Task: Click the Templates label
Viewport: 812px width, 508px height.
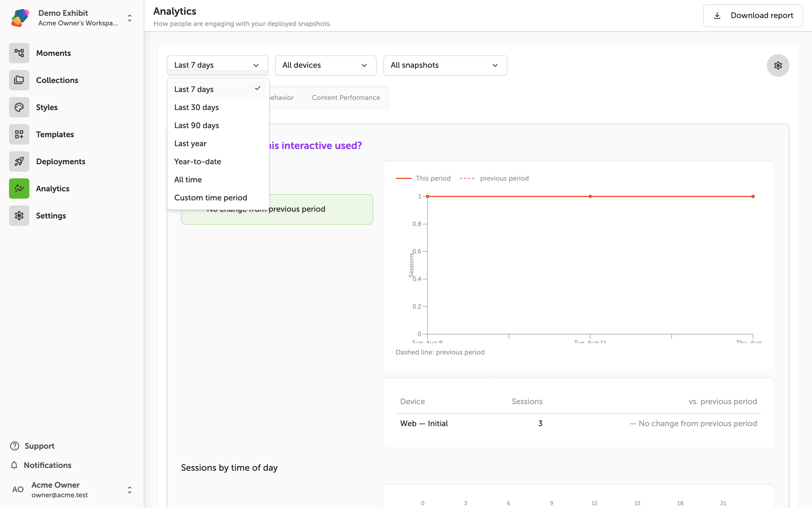Action: 55,134
